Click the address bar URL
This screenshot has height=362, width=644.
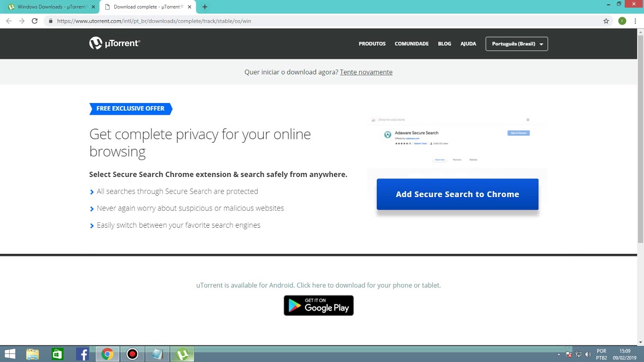pos(154,21)
